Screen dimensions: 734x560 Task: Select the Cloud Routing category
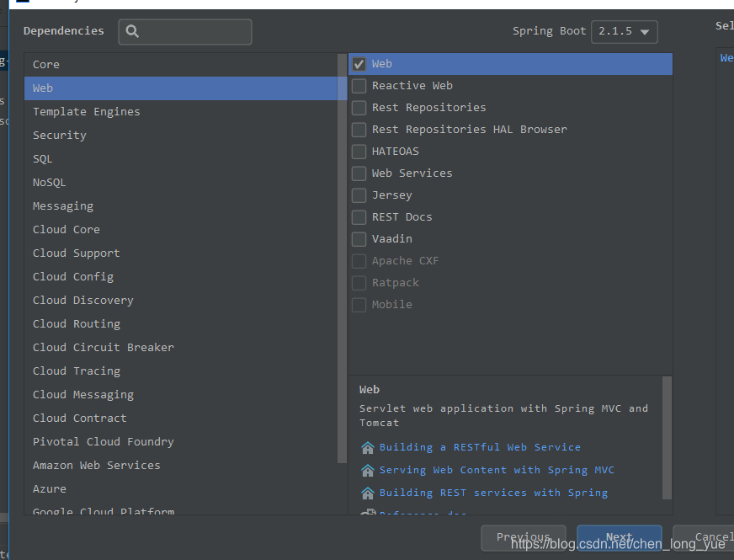(x=182, y=324)
